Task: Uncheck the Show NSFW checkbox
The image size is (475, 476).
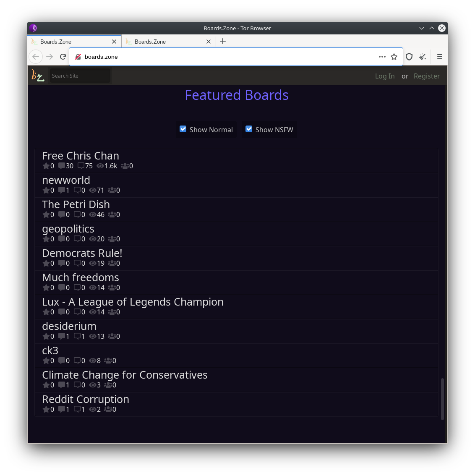Action: click(249, 129)
